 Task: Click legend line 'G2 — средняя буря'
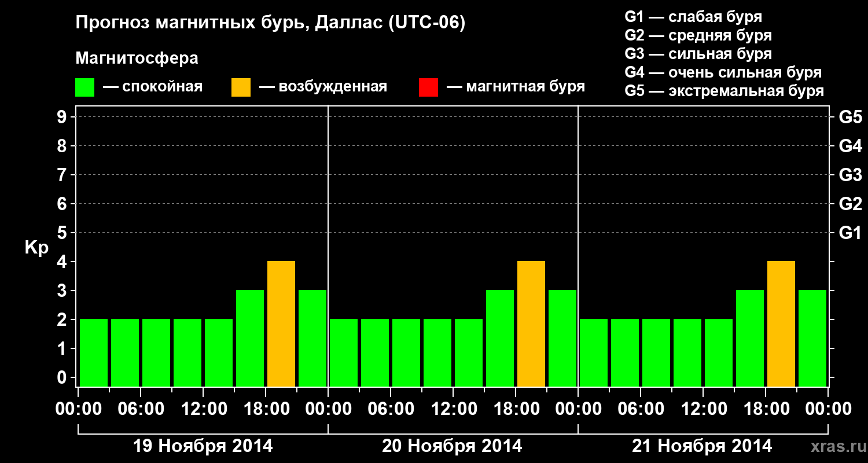(x=698, y=35)
